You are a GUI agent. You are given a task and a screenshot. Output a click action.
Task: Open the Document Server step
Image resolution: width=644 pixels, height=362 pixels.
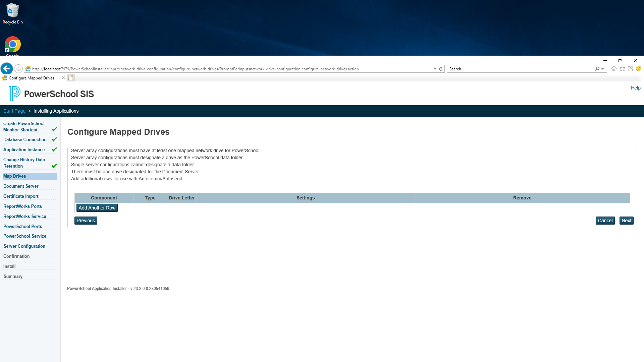pos(21,186)
